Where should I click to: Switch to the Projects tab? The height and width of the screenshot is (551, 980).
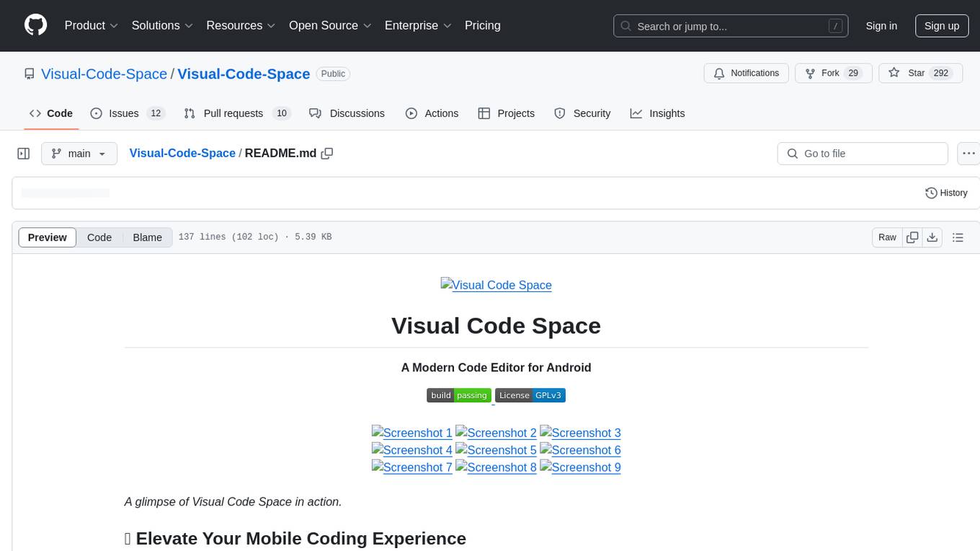[506, 113]
